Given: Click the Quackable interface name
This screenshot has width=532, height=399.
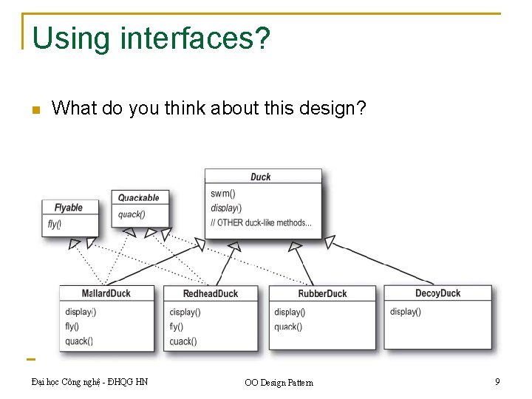Looking at the screenshot, I should [x=138, y=197].
